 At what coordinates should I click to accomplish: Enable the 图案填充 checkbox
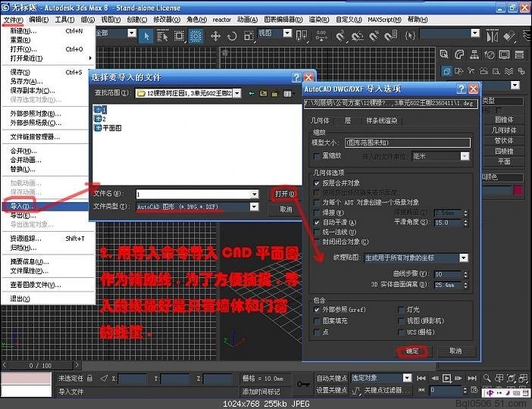317,321
